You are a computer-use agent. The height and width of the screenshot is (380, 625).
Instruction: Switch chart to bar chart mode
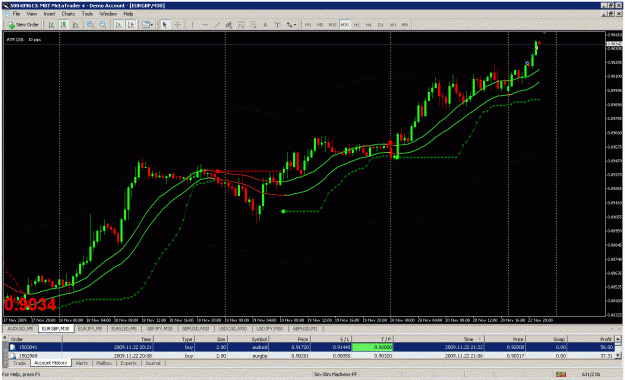pos(51,25)
